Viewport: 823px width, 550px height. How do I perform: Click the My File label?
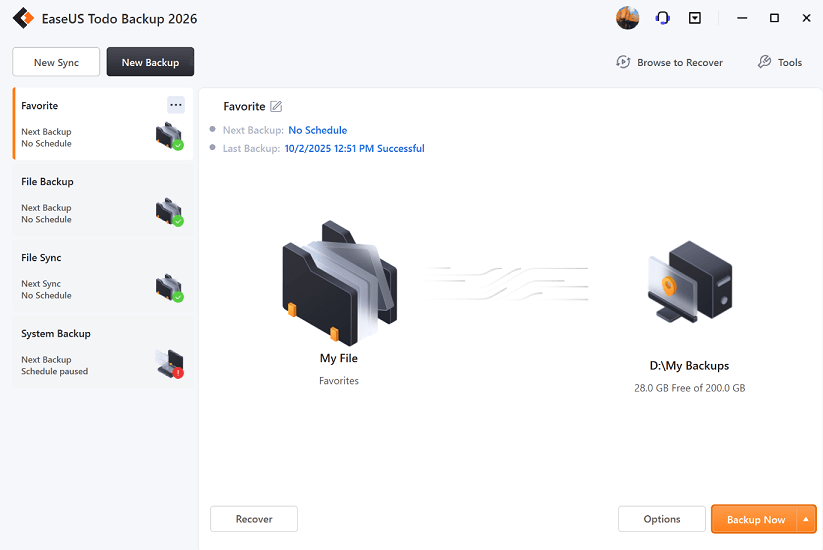pos(339,358)
